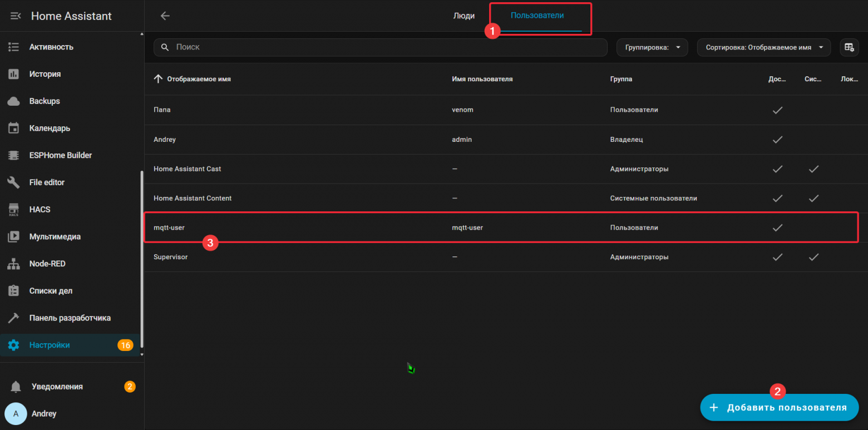The width and height of the screenshot is (868, 430).
Task: Open Активность via its list icon
Action: click(14, 47)
